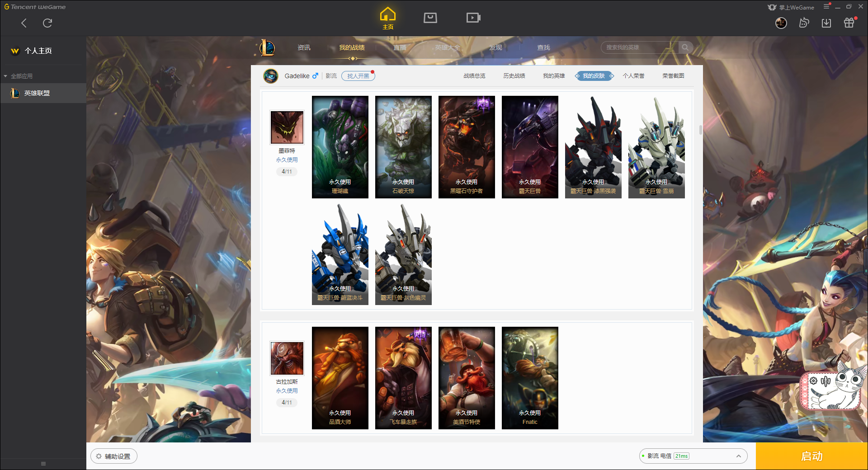The image size is (868, 470).
Task: Open the 霸天巨兽 蔚蓝决斗 skin card
Action: (340, 254)
